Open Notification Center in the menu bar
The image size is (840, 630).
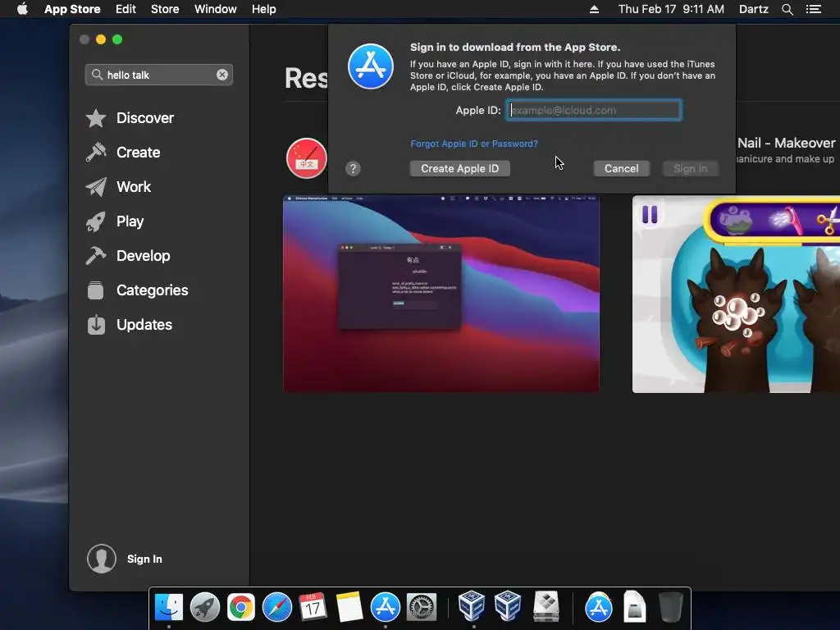(814, 9)
